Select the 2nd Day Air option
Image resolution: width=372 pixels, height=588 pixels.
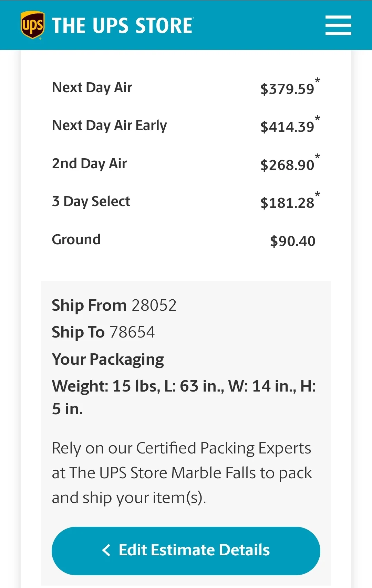(x=89, y=163)
